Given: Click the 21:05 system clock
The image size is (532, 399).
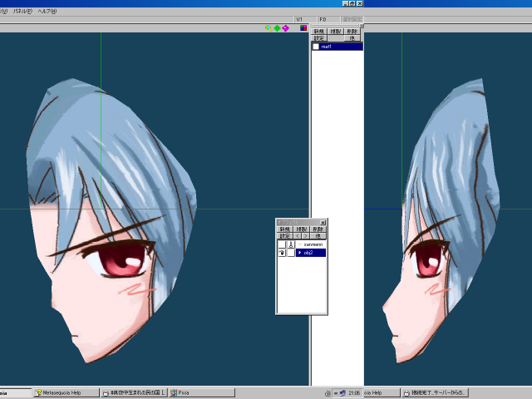Looking at the screenshot, I should (x=354, y=393).
